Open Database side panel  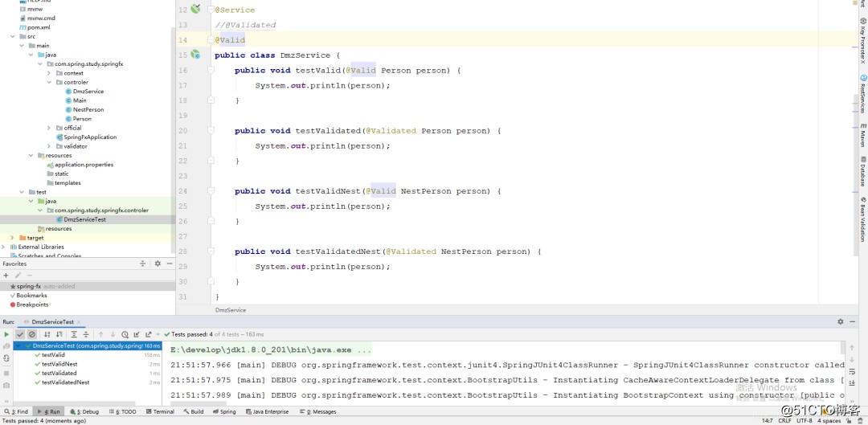(862, 172)
